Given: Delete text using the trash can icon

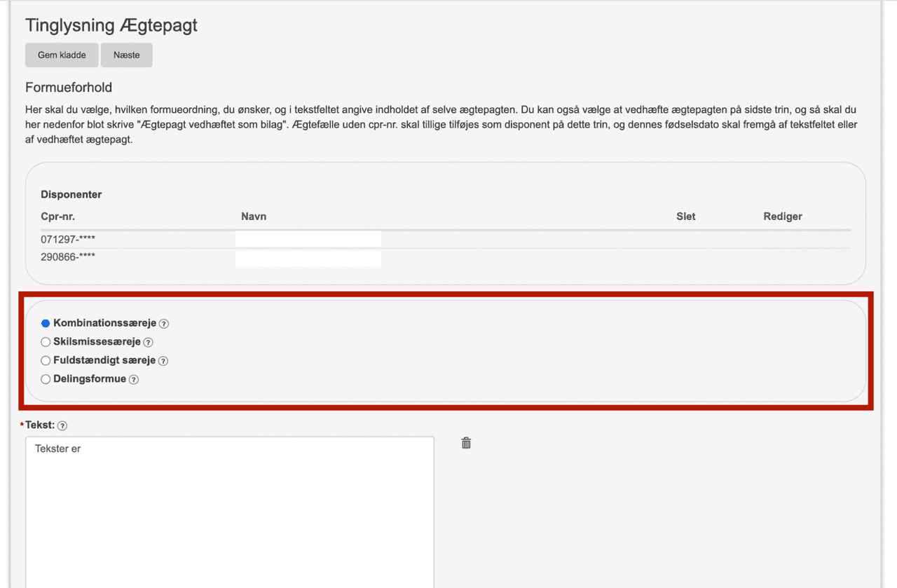Looking at the screenshot, I should pyautogui.click(x=466, y=443).
